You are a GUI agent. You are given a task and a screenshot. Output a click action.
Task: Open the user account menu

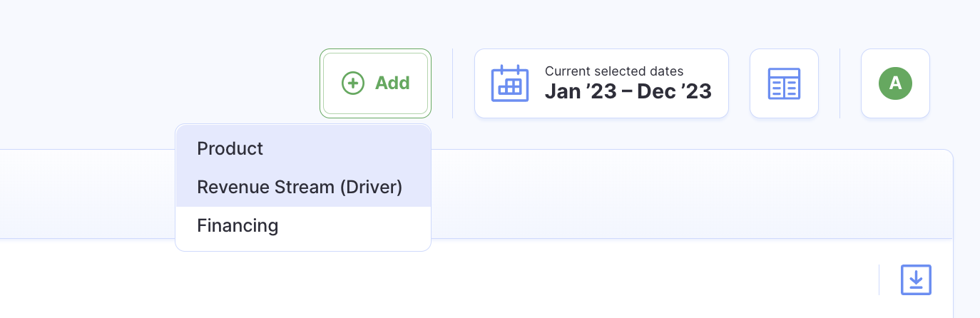tap(895, 83)
